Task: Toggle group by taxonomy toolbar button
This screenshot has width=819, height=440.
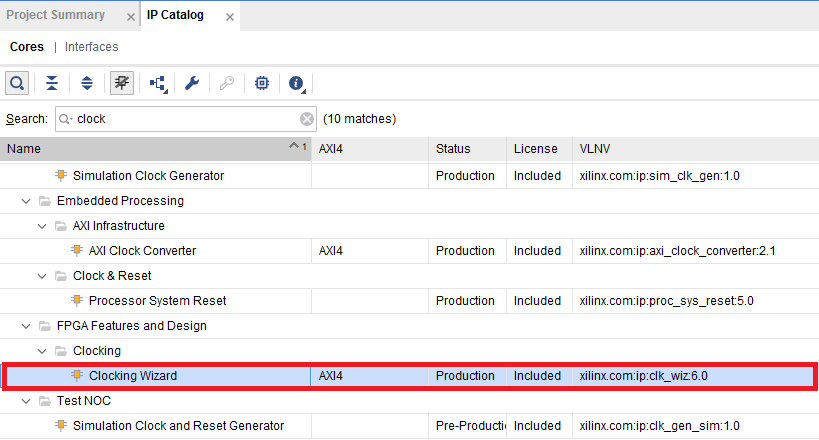Action: coord(122,83)
